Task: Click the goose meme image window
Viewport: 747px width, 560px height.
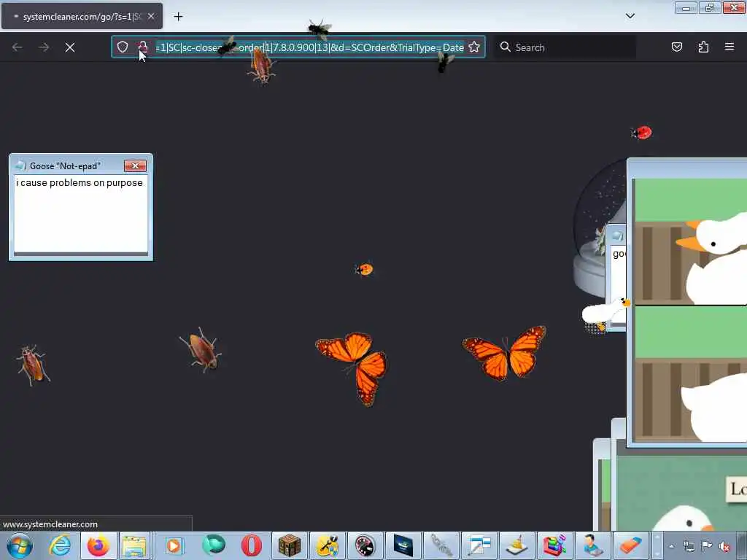Action: [687, 303]
